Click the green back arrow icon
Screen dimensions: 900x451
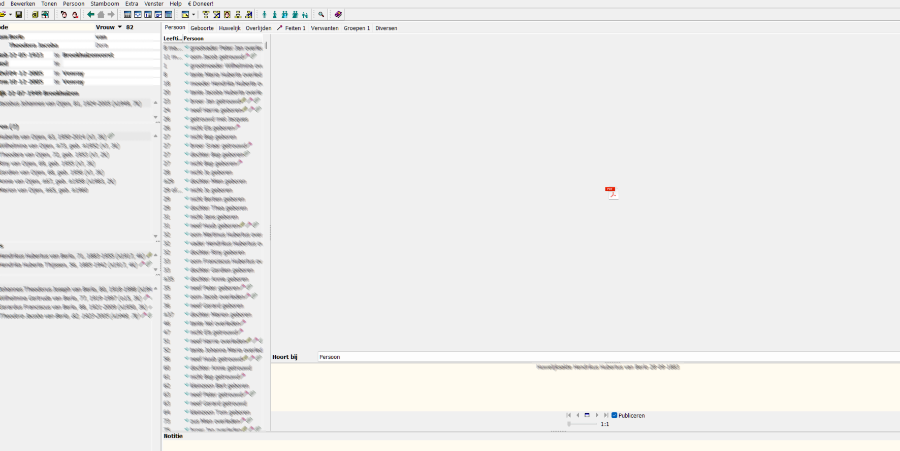90,15
